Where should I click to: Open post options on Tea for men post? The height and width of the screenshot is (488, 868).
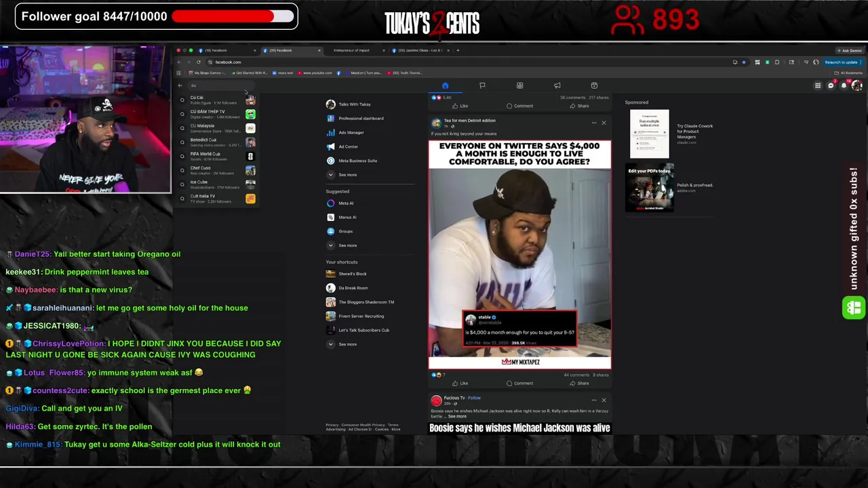pyautogui.click(x=593, y=123)
